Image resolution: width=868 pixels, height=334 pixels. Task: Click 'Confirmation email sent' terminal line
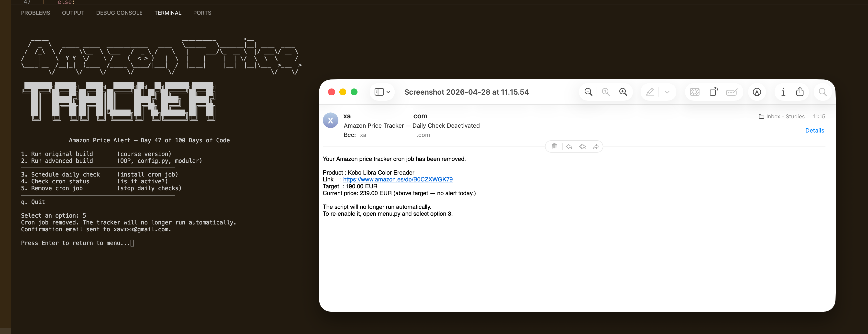96,230
